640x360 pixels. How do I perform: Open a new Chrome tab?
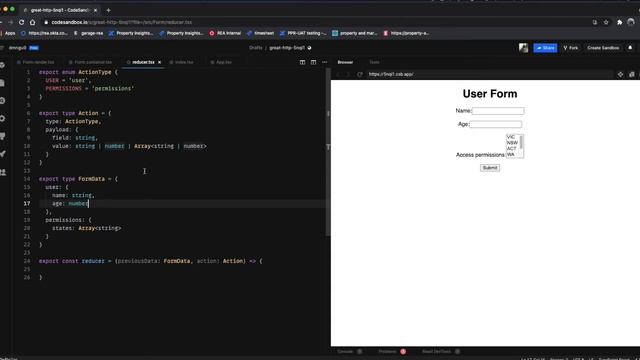click(x=108, y=10)
